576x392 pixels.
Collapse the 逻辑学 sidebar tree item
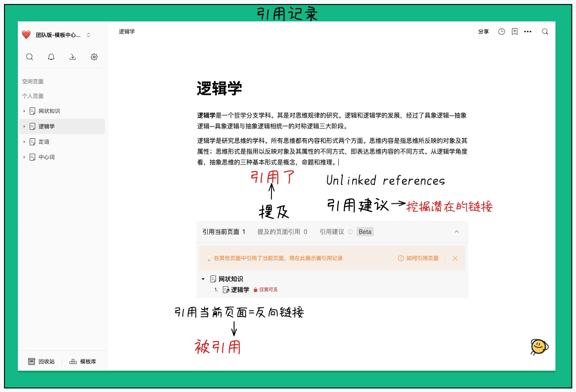coord(24,126)
